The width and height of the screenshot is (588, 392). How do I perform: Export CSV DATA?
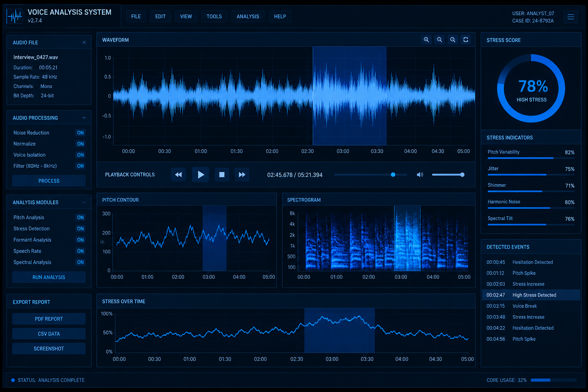(49, 334)
